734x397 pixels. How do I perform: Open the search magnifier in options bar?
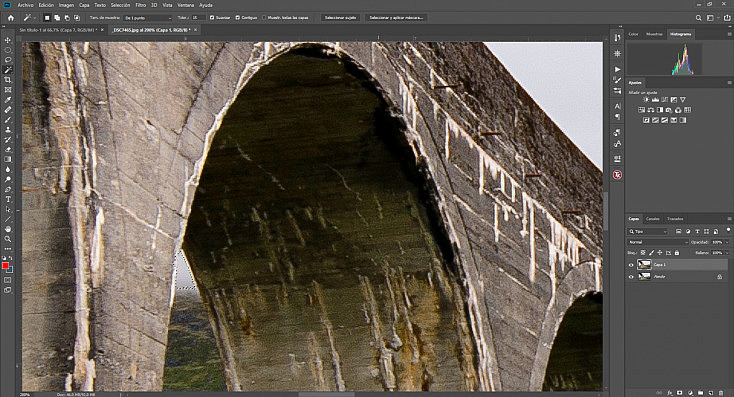(x=698, y=18)
